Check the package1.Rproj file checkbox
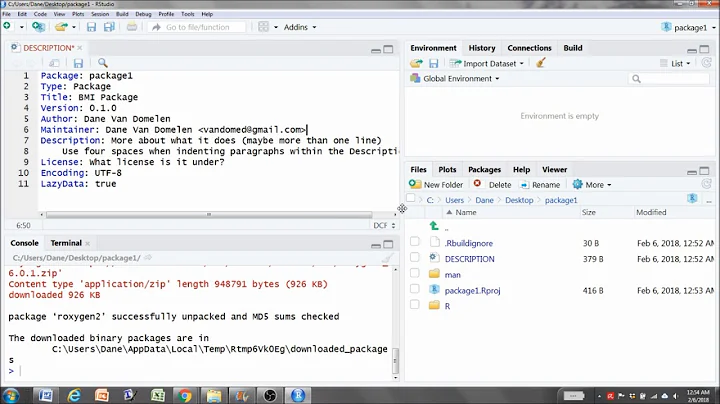 coord(415,289)
